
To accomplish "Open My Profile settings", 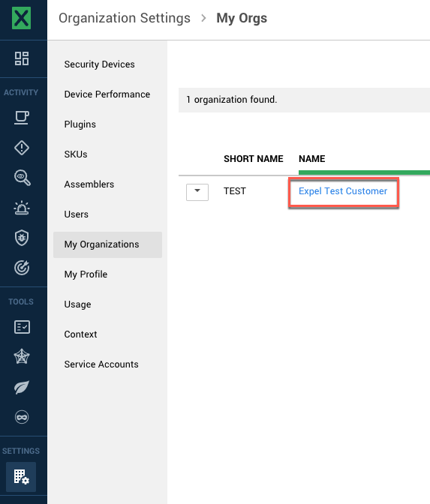I will click(x=86, y=274).
